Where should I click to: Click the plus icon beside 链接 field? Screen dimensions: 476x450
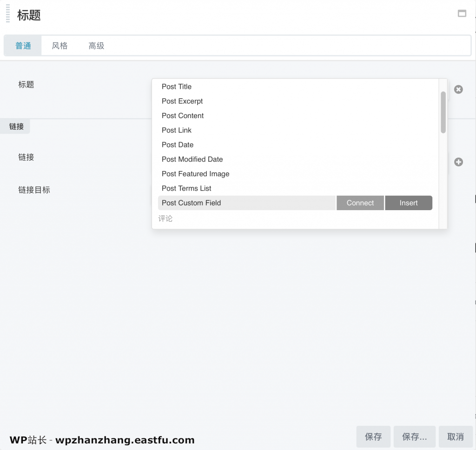tap(458, 162)
